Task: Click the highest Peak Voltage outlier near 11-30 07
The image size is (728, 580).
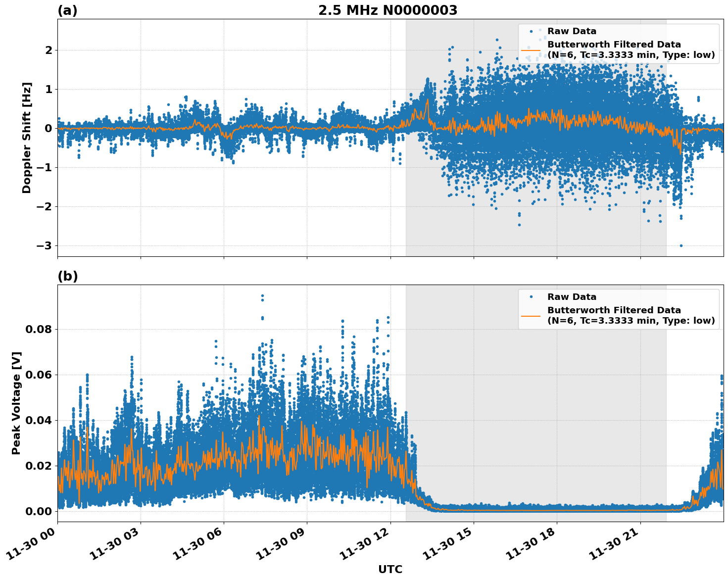Action: tap(262, 294)
